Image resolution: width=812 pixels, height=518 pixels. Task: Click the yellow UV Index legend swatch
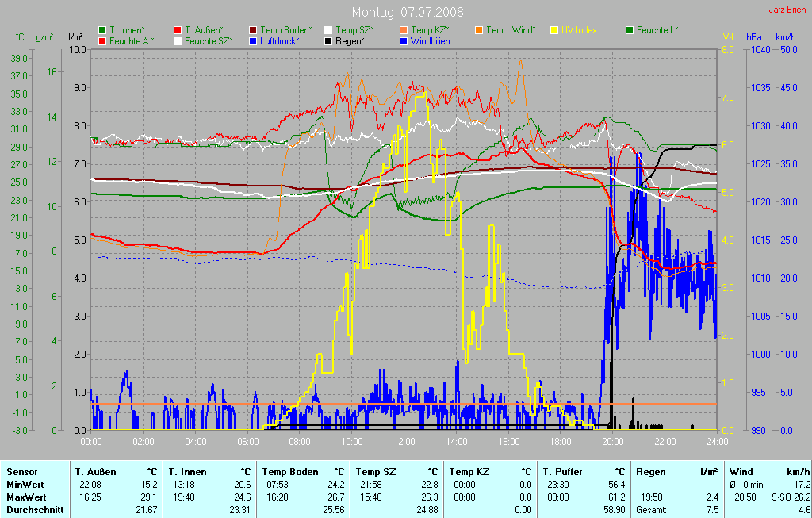point(554,31)
